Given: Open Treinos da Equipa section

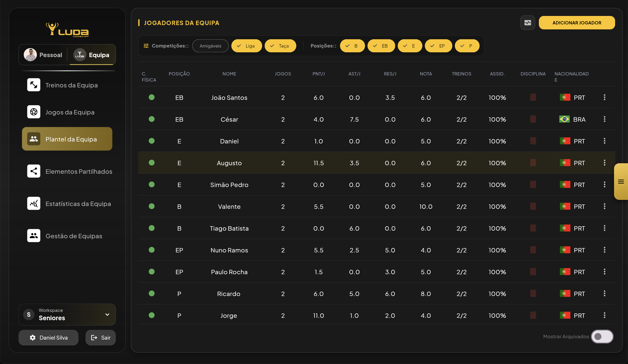Looking at the screenshot, I should point(72,85).
